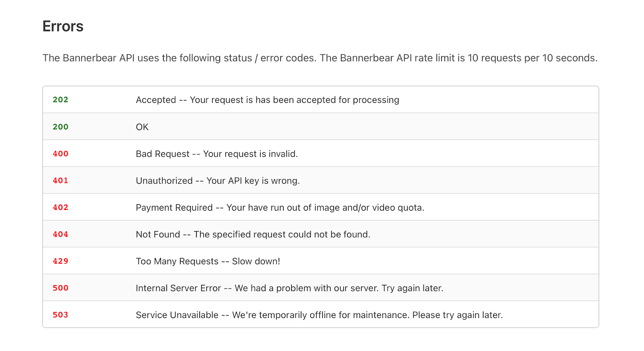
Task: Click the OK description
Action: 142,127
